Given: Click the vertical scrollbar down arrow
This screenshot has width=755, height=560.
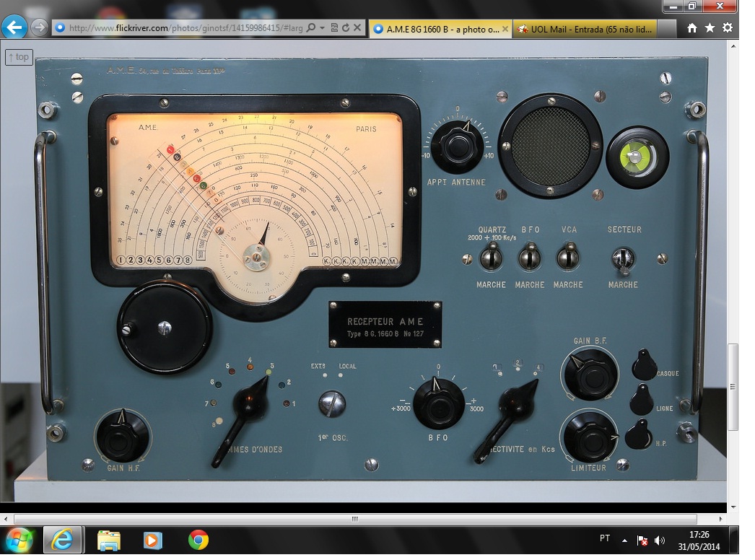Looking at the screenshot, I should (733, 507).
